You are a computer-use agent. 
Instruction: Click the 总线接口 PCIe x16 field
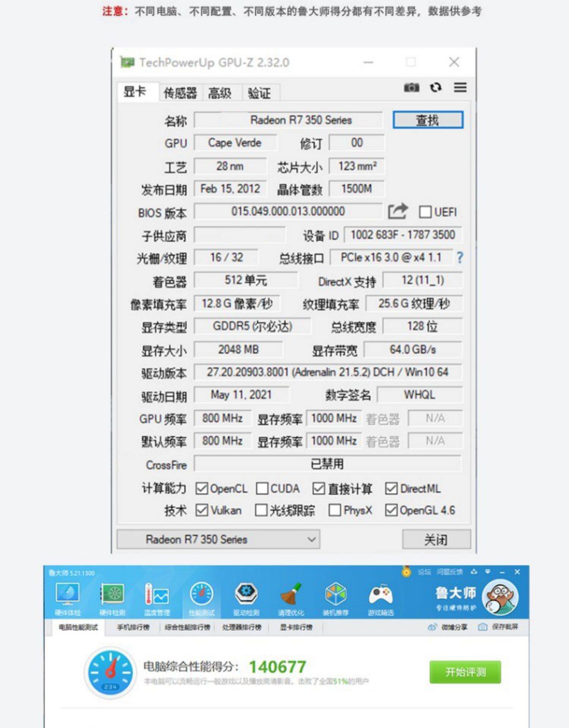click(391, 258)
